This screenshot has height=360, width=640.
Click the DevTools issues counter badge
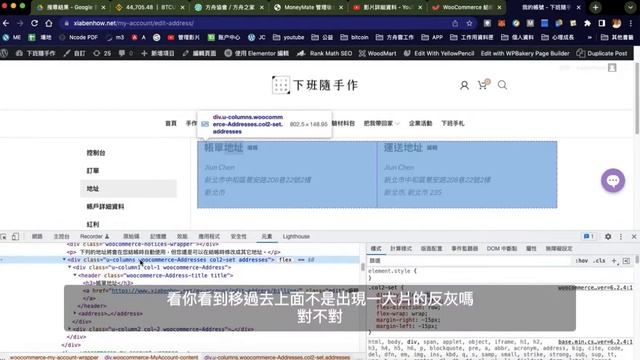[589, 236]
